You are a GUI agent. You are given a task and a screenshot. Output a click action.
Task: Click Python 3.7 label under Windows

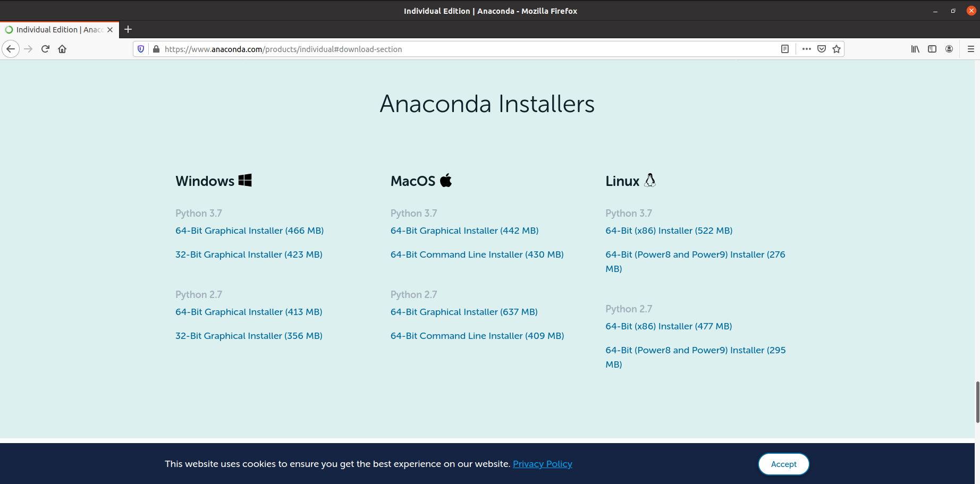tap(199, 213)
